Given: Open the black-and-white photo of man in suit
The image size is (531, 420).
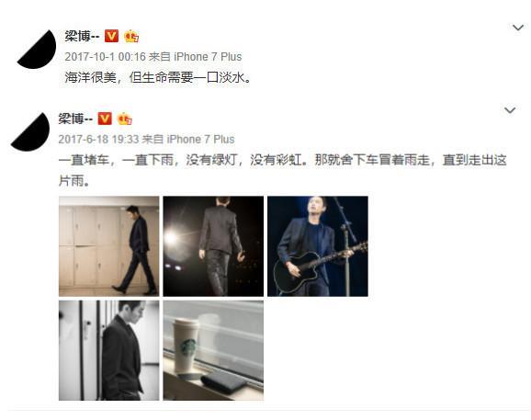Looking at the screenshot, I should click(108, 350).
